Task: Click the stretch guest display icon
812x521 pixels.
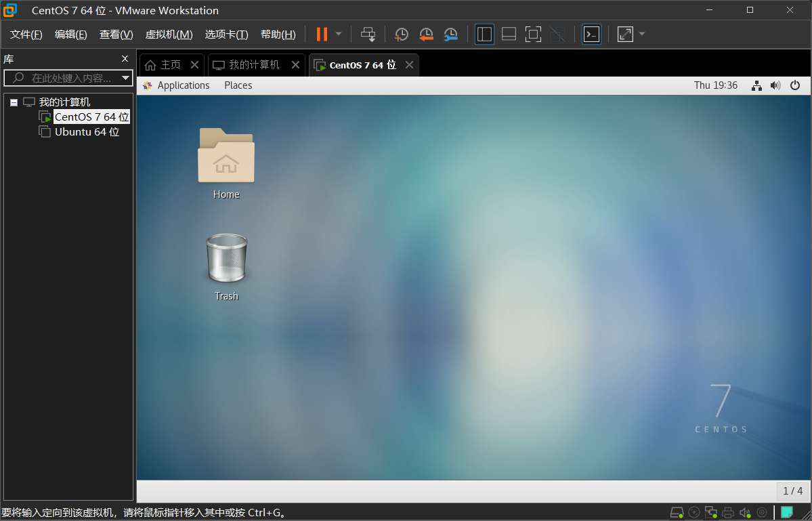Action: click(625, 34)
